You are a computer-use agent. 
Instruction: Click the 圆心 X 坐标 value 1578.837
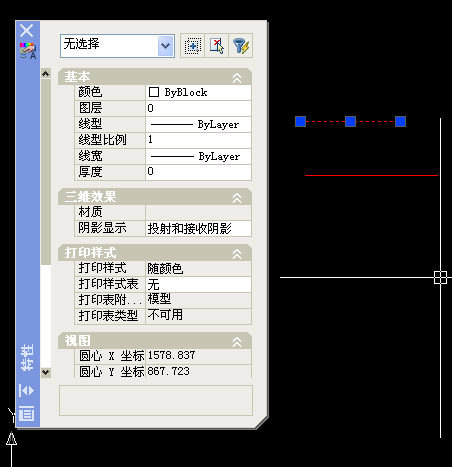point(198,356)
